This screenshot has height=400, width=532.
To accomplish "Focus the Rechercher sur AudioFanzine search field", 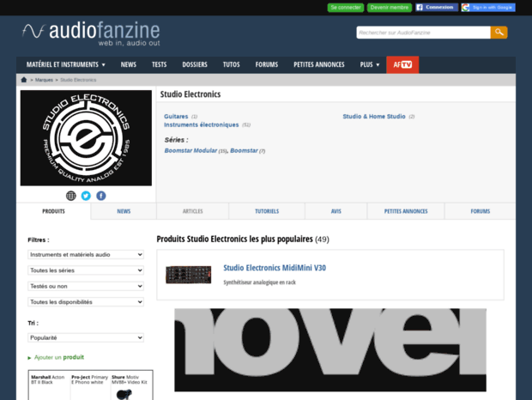I will pyautogui.click(x=423, y=33).
